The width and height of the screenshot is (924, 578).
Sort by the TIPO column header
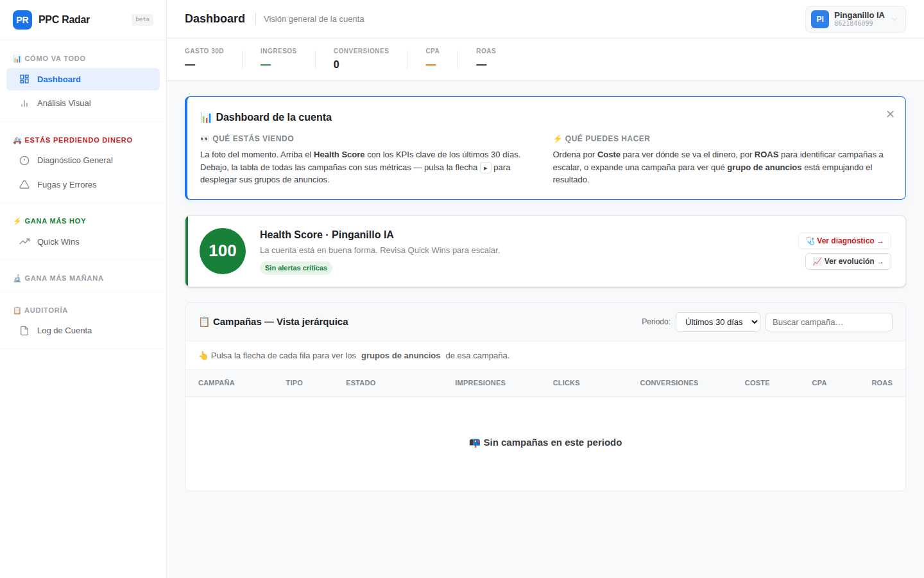tap(294, 383)
